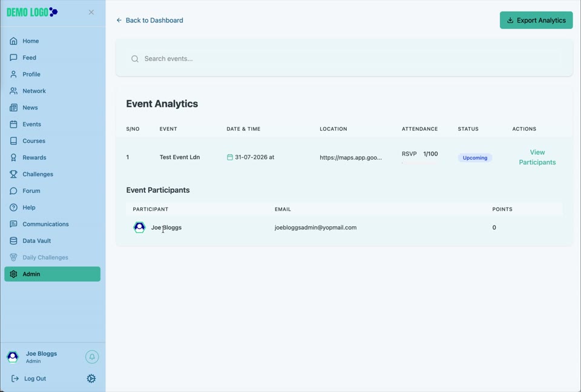
Task: Click the Events calendar icon in sidebar
Action: pos(13,124)
